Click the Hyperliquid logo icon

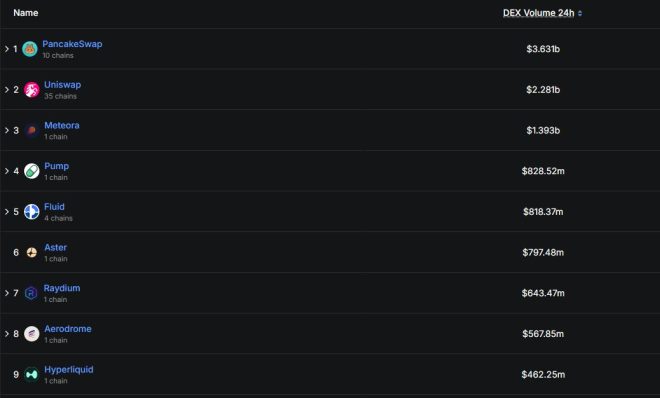[x=32, y=374]
